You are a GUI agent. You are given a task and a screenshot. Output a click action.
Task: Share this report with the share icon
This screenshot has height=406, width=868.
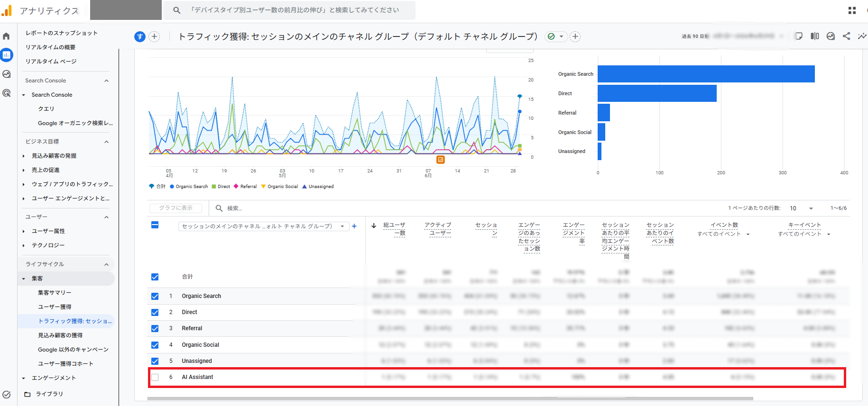point(846,36)
